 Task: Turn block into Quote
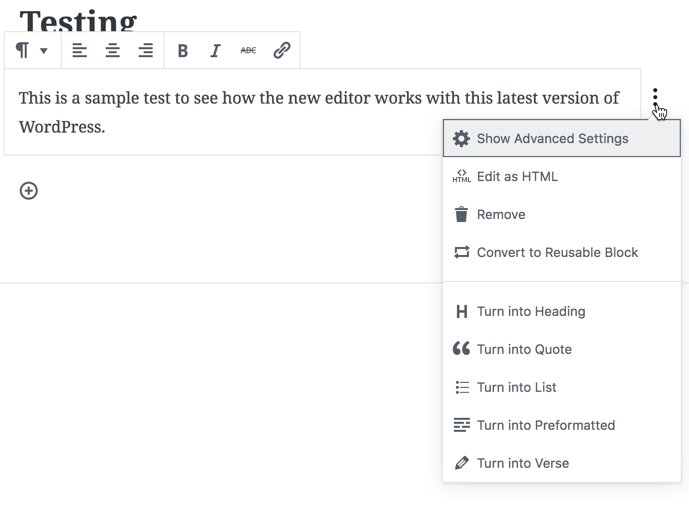562,349
